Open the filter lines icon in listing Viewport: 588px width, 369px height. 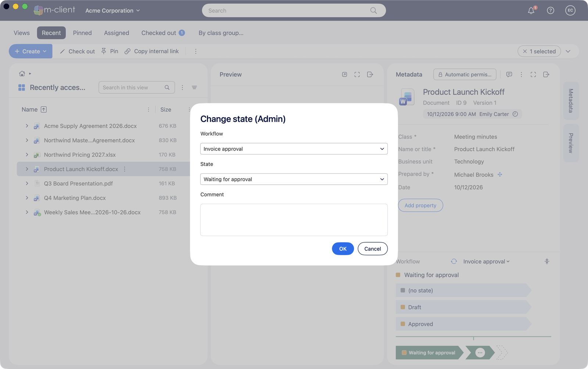[x=194, y=87]
